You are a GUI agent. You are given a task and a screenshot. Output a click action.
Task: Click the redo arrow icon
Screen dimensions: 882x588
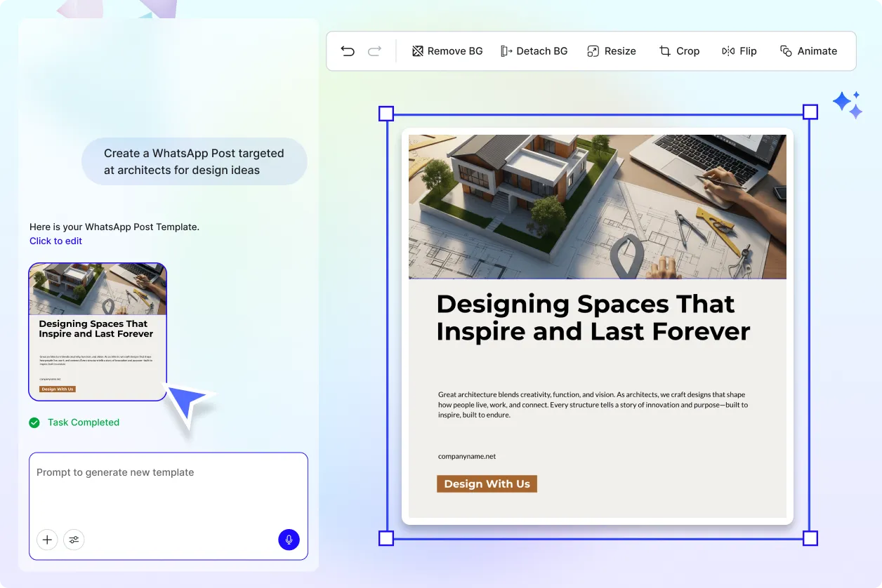374,51
